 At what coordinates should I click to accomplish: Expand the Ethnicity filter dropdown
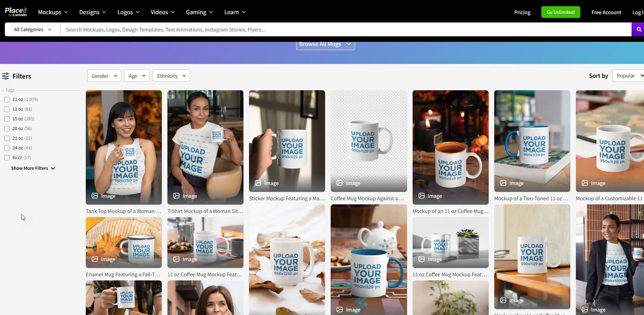(x=171, y=76)
